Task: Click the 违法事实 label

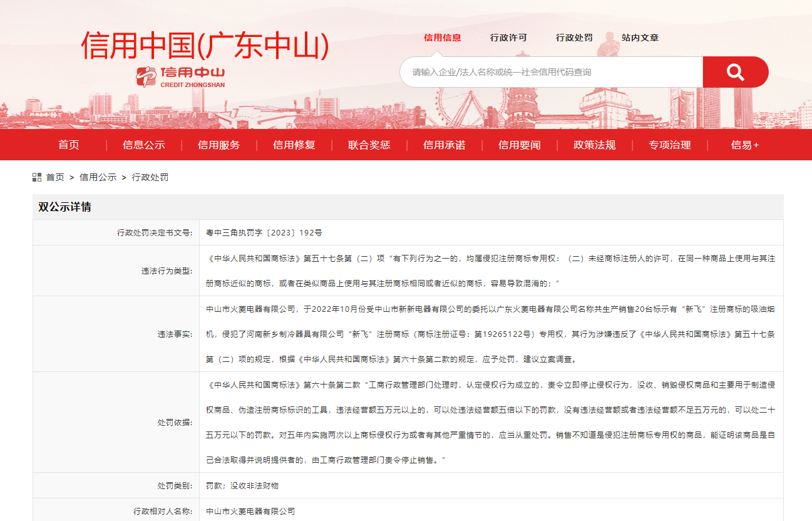Action: coord(175,334)
